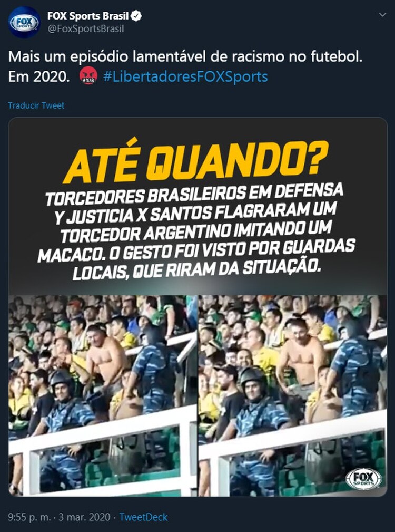The image size is (395, 532).
Task: Open the @FoxSportsBrasil handle
Action: click(86, 29)
